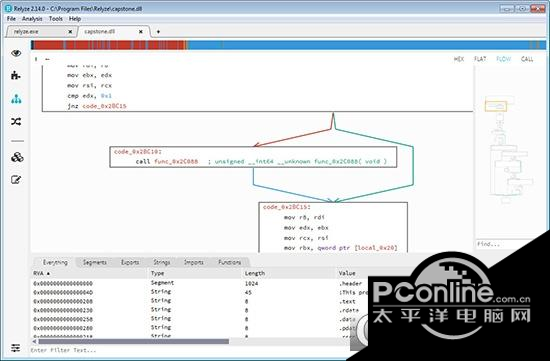Switch to FLOW view

[504, 59]
